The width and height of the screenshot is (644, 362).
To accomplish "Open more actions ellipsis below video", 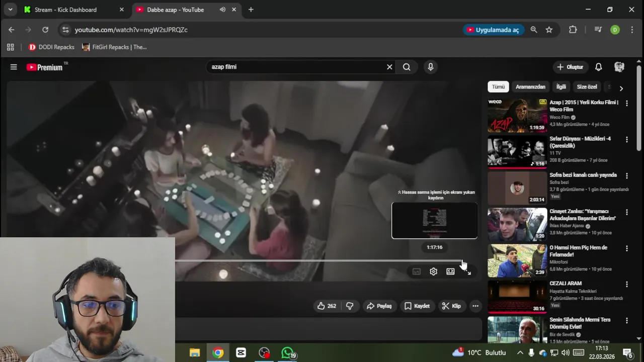I will (x=475, y=306).
